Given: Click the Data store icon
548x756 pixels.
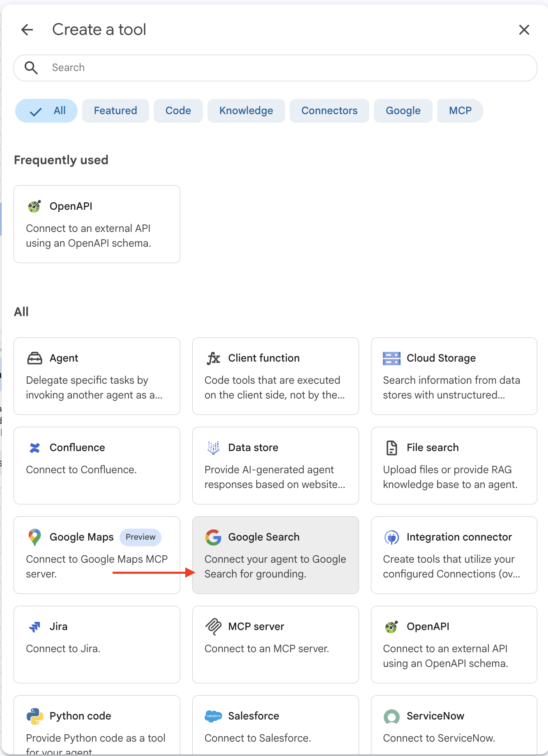Looking at the screenshot, I should pos(213,448).
